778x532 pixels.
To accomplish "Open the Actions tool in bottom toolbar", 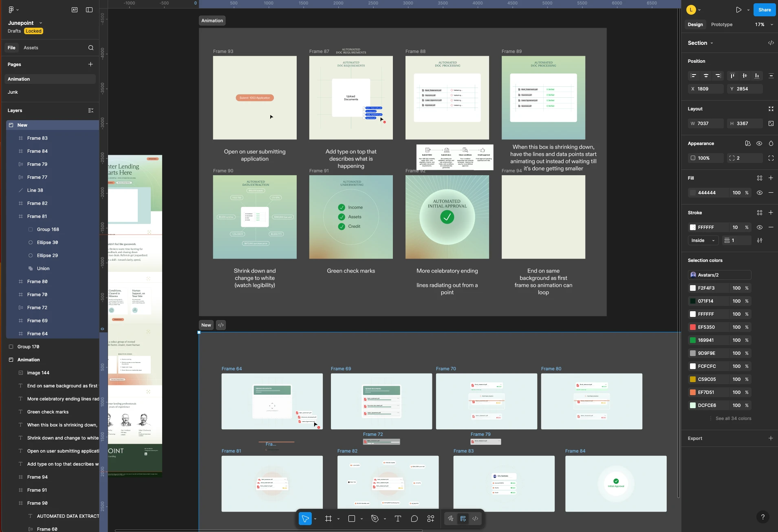I will (431, 519).
